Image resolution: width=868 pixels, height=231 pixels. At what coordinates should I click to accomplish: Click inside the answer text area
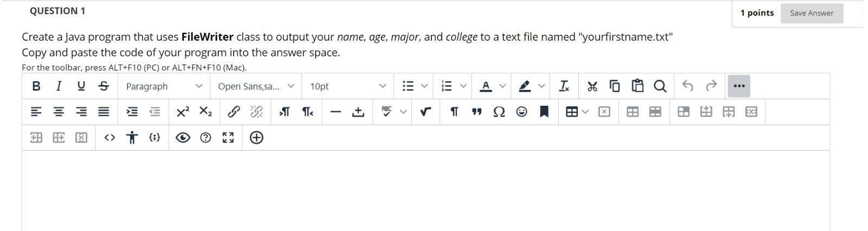(x=425, y=191)
